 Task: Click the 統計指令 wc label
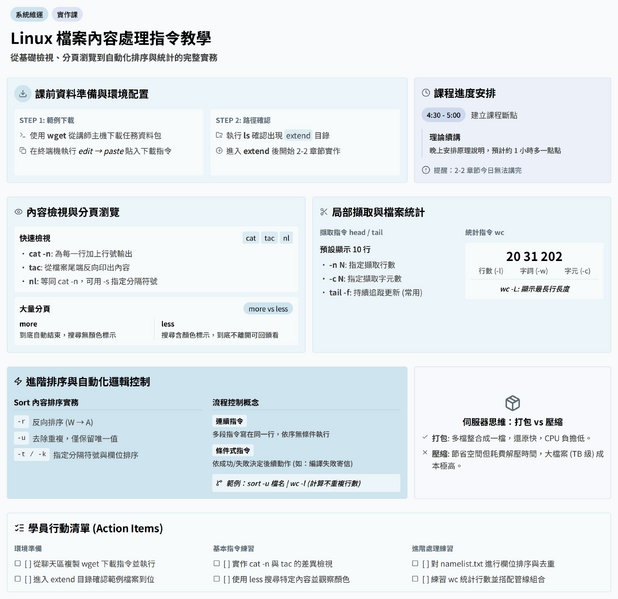pos(484,233)
